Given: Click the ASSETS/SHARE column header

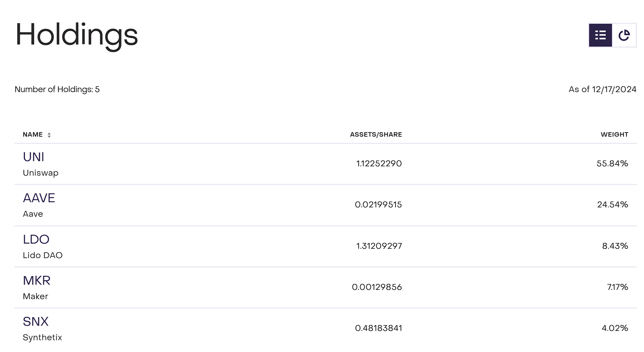Looking at the screenshot, I should coord(376,135).
